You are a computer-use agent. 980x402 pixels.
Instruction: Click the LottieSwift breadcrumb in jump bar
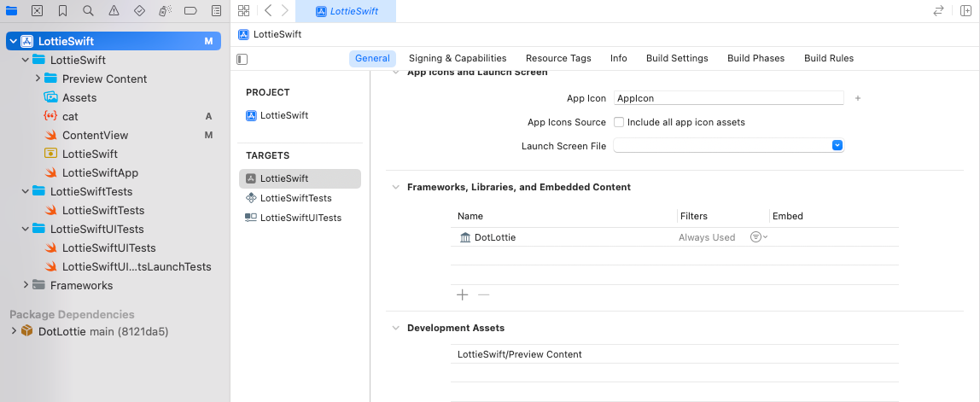tap(270, 34)
